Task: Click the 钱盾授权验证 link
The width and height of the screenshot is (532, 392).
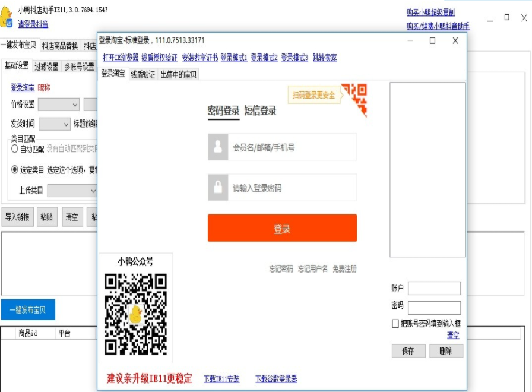Action: coord(160,58)
